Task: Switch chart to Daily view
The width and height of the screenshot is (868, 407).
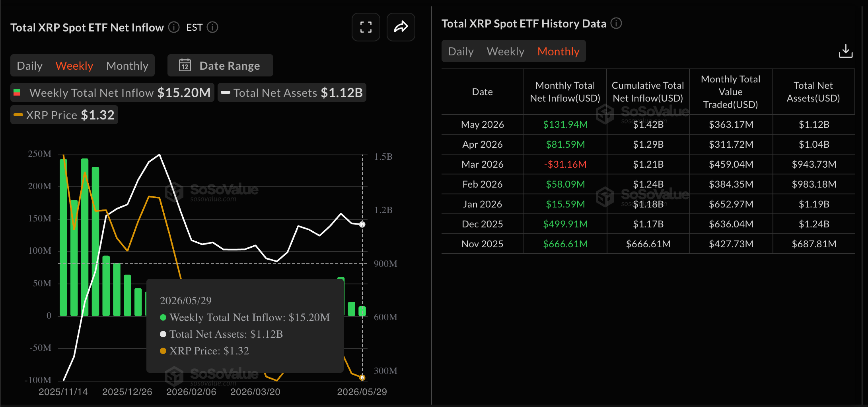Action: click(29, 66)
